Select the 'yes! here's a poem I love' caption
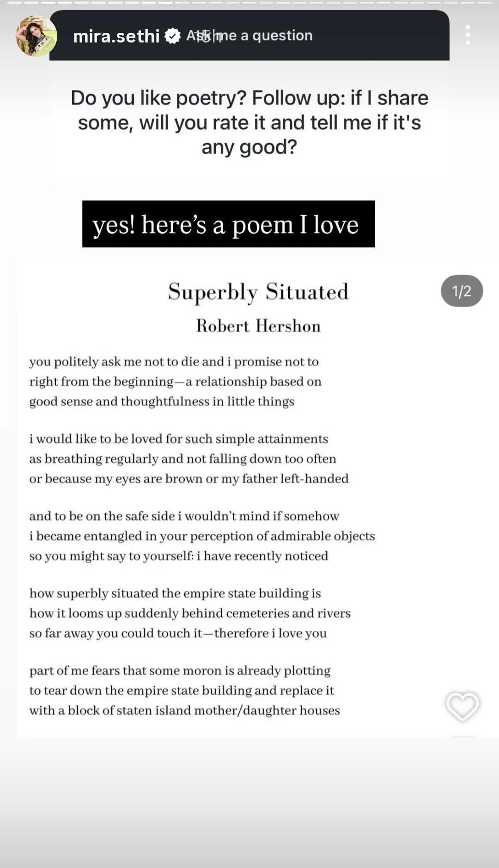Viewport: 499px width, 868px height. click(228, 224)
